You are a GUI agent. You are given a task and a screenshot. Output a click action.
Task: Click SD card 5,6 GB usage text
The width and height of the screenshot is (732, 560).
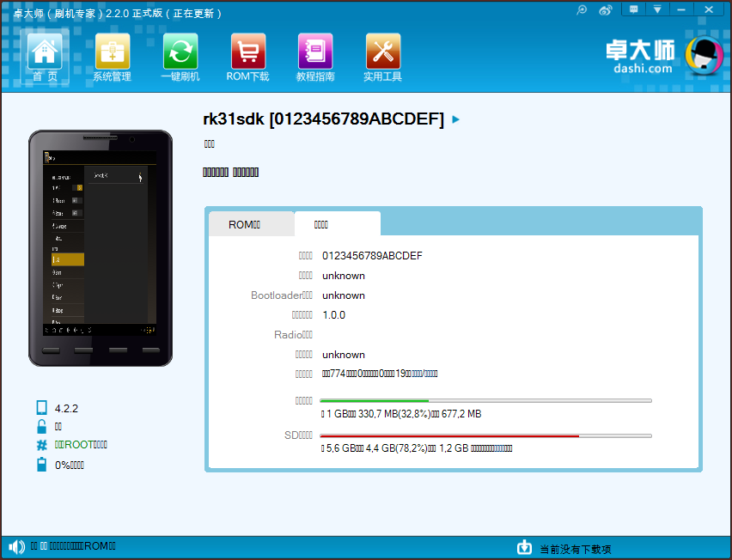point(417,448)
